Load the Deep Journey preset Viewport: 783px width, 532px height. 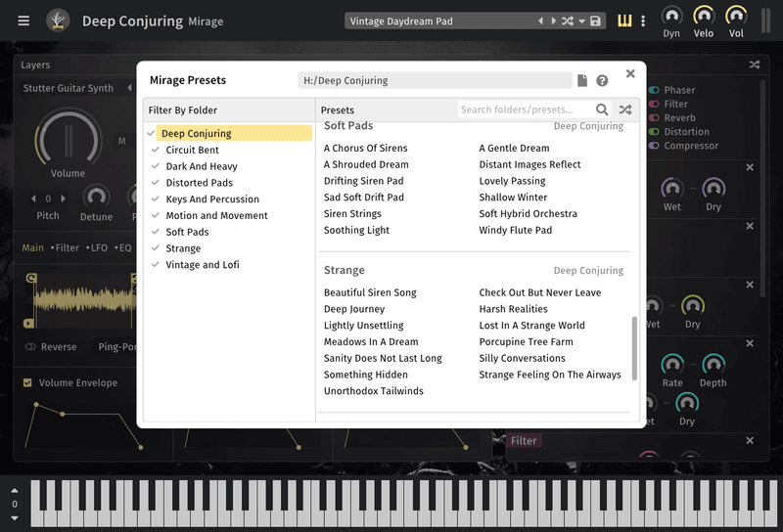pyautogui.click(x=354, y=309)
